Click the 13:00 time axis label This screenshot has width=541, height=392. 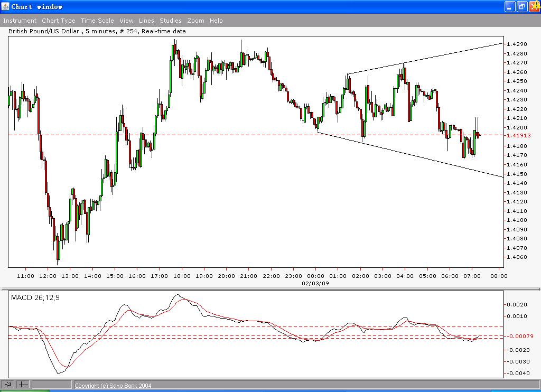click(70, 276)
